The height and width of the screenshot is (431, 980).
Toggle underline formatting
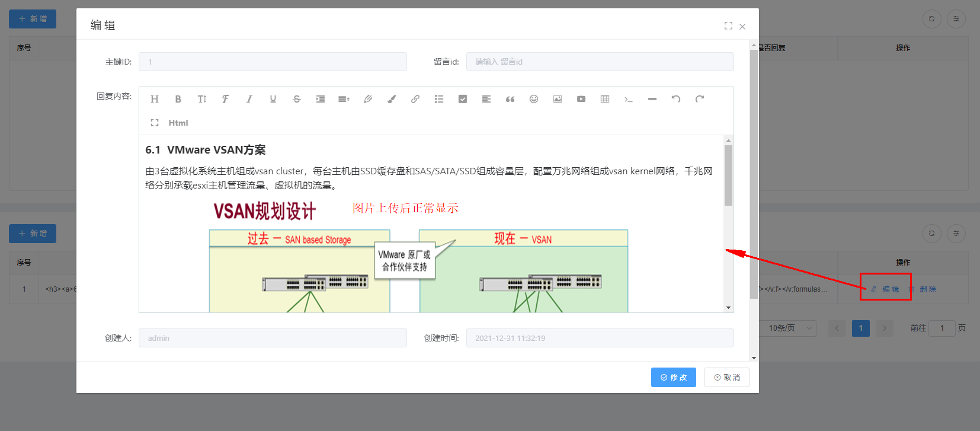tap(273, 99)
